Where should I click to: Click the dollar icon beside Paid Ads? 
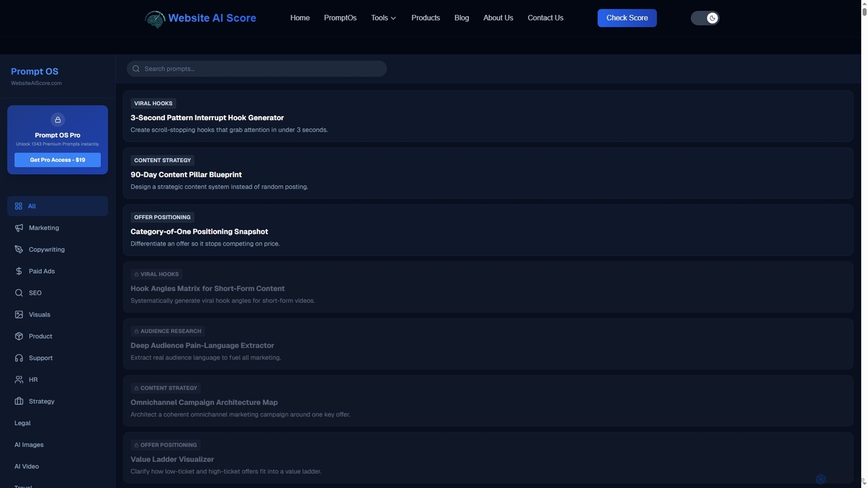click(19, 271)
